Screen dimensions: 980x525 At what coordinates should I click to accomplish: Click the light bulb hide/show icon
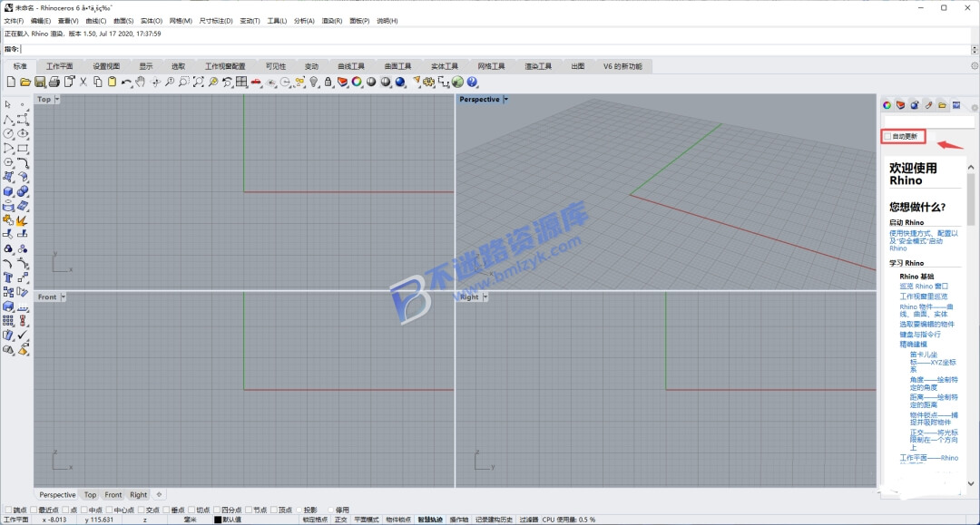point(314,82)
